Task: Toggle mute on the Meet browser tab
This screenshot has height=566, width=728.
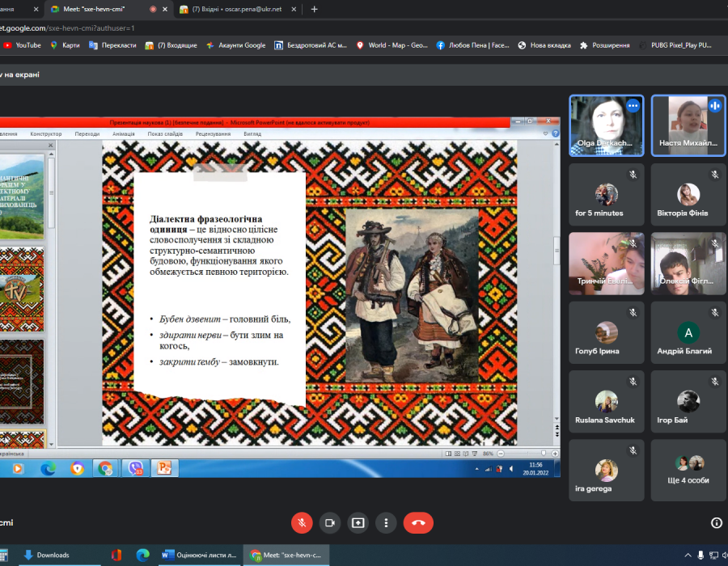Action: point(154,9)
